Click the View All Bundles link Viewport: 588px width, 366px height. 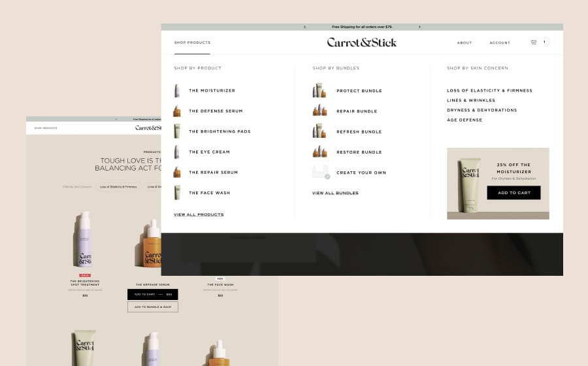tap(335, 193)
